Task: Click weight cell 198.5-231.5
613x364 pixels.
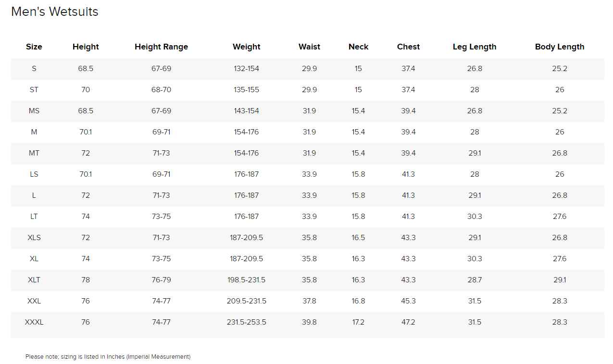Action: point(247,280)
